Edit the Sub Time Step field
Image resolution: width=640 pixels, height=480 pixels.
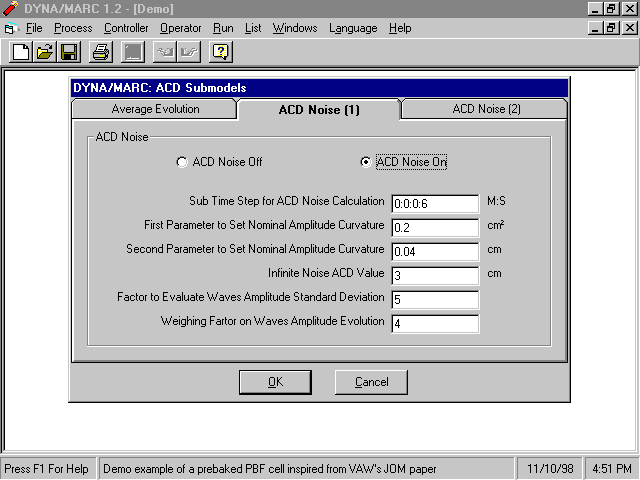tap(435, 204)
